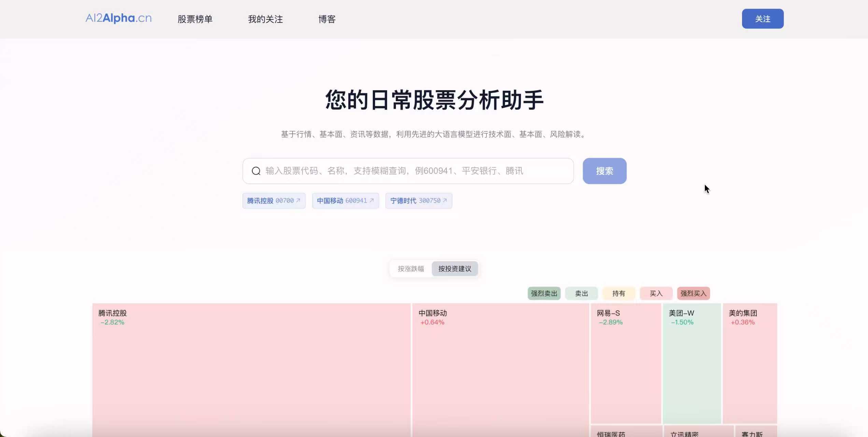Image resolution: width=868 pixels, height=437 pixels.
Task: Go to 我的关注 page
Action: pyautogui.click(x=265, y=19)
